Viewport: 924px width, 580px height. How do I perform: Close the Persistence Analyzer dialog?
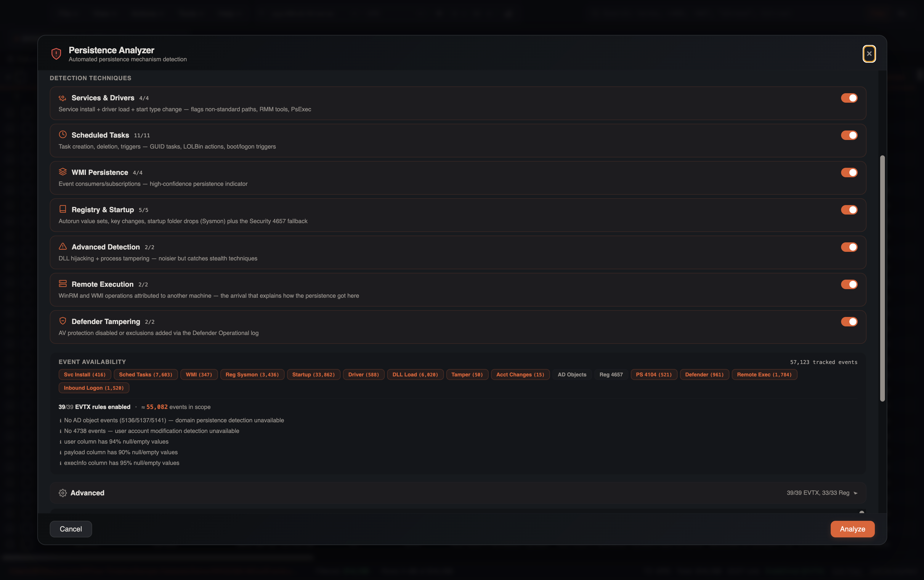pos(869,54)
